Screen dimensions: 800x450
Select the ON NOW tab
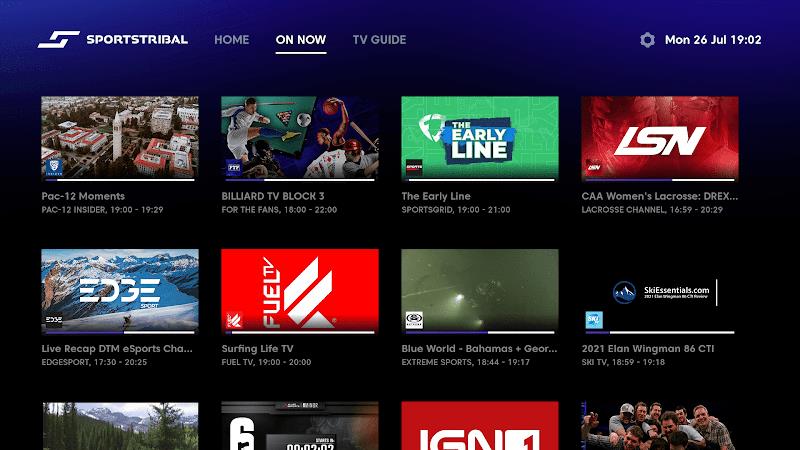(x=301, y=40)
